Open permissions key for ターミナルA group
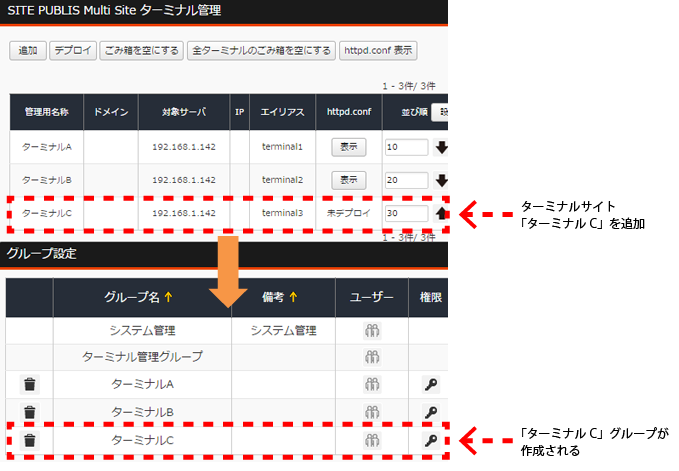The image size is (679, 471). tap(431, 384)
